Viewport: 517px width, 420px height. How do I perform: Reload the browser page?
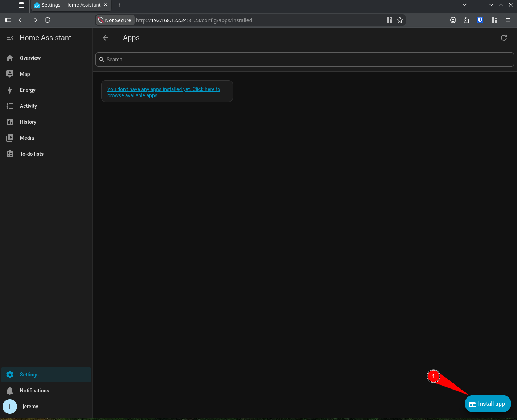pos(48,20)
